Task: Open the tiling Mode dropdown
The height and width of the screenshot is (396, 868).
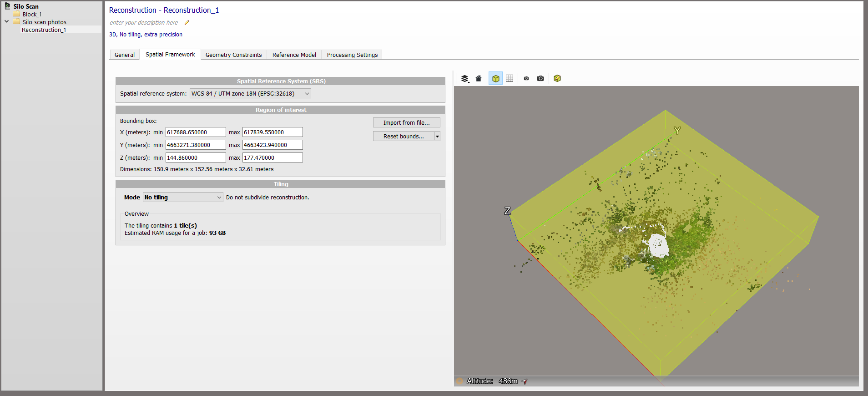Action: (x=183, y=197)
